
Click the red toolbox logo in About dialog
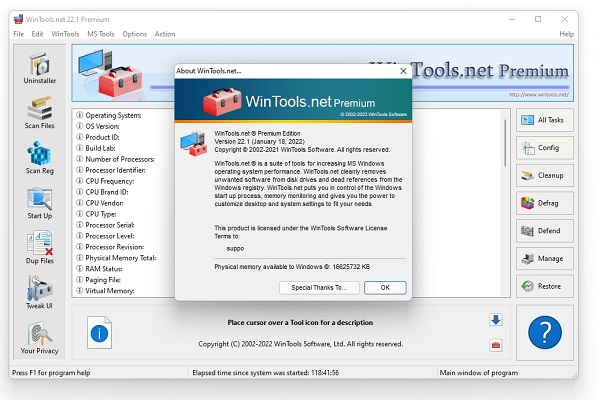[222, 101]
